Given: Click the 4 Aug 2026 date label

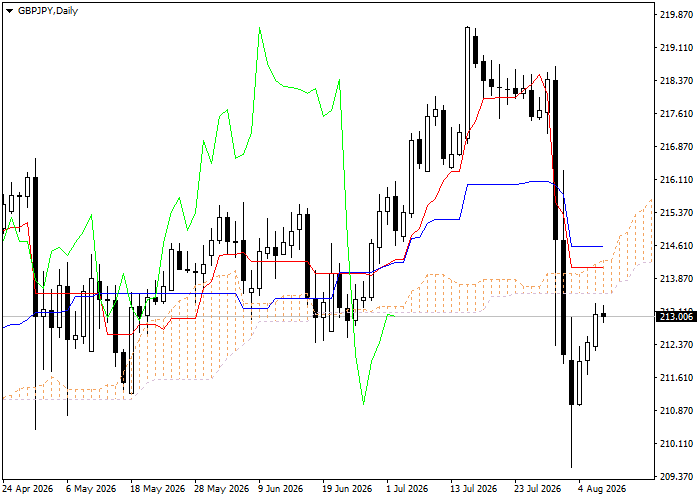Looking at the screenshot, I should tap(602, 489).
